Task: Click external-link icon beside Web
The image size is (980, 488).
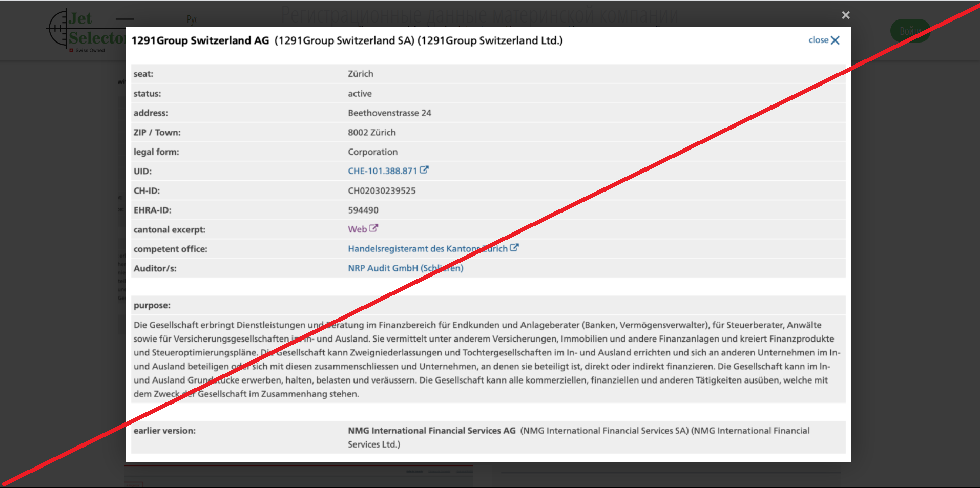Action: 374,228
